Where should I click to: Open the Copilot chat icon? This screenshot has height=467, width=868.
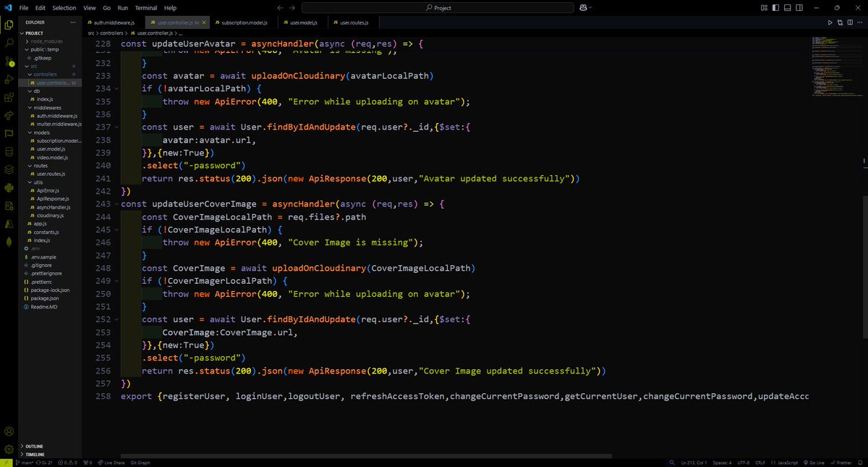tap(583, 7)
